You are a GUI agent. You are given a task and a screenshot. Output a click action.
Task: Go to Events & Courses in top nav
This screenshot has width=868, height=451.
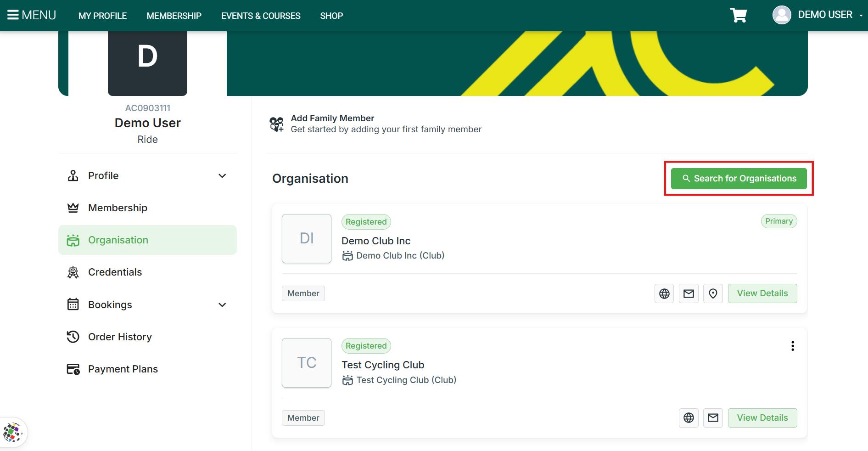(x=261, y=16)
